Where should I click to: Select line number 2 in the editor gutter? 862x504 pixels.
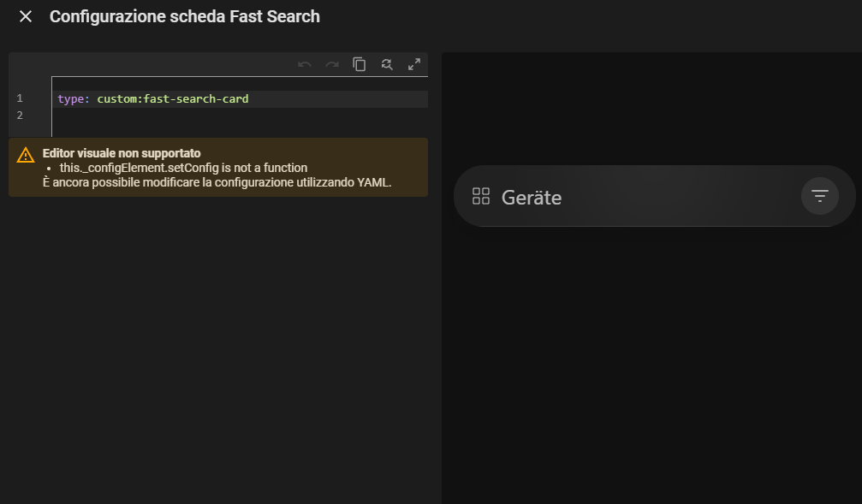coord(20,116)
